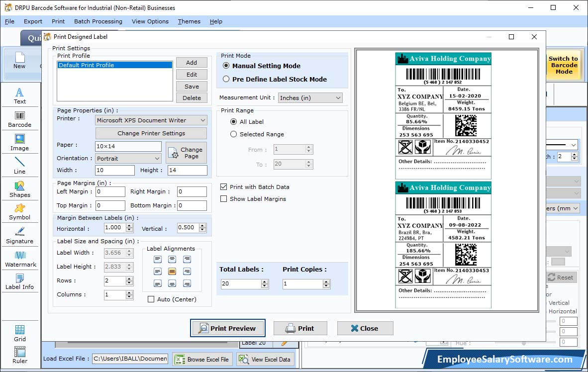Image resolution: width=588 pixels, height=372 pixels.
Task: Open the Label Info tool
Action: (x=20, y=281)
